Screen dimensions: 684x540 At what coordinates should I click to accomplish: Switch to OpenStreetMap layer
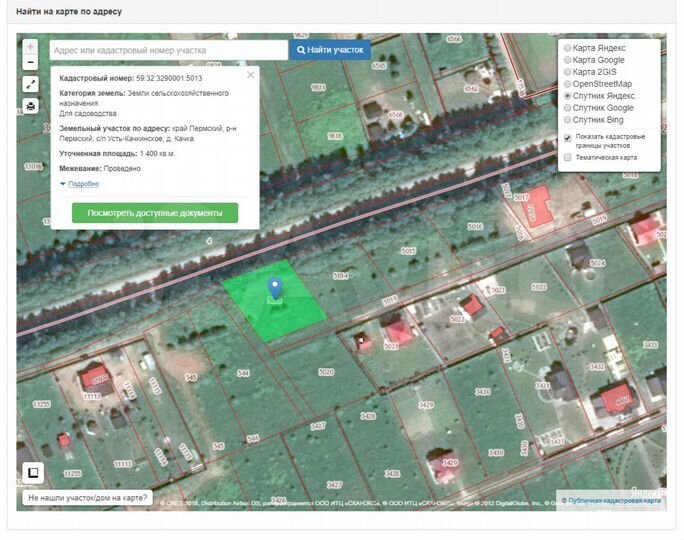(568, 84)
